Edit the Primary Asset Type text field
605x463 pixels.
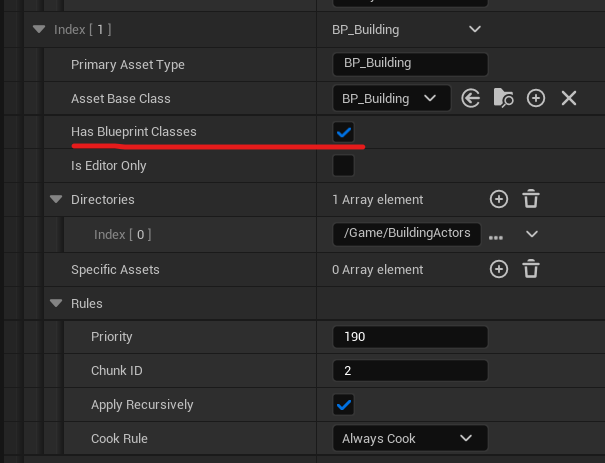(x=409, y=64)
